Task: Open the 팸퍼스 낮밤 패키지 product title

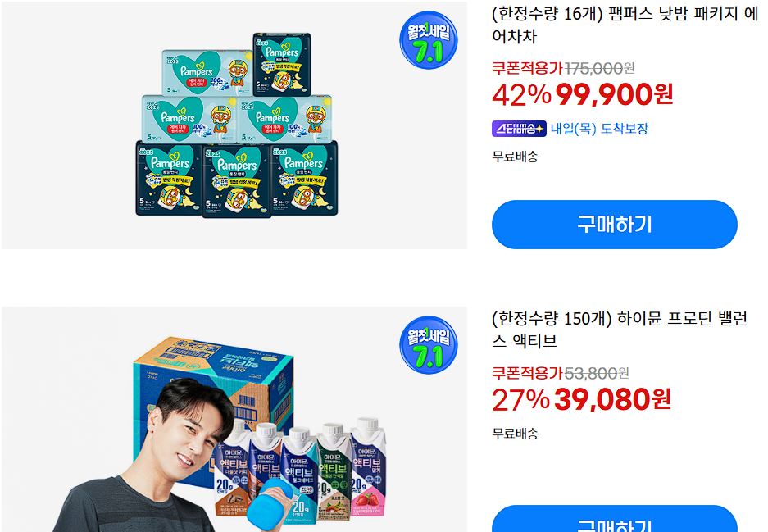Action: 625,25
